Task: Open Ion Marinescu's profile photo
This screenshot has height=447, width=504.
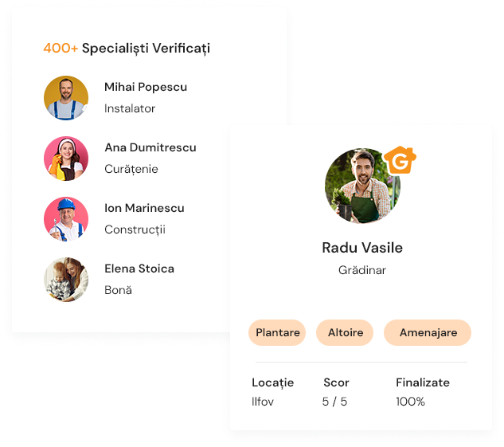Action: pos(66,219)
